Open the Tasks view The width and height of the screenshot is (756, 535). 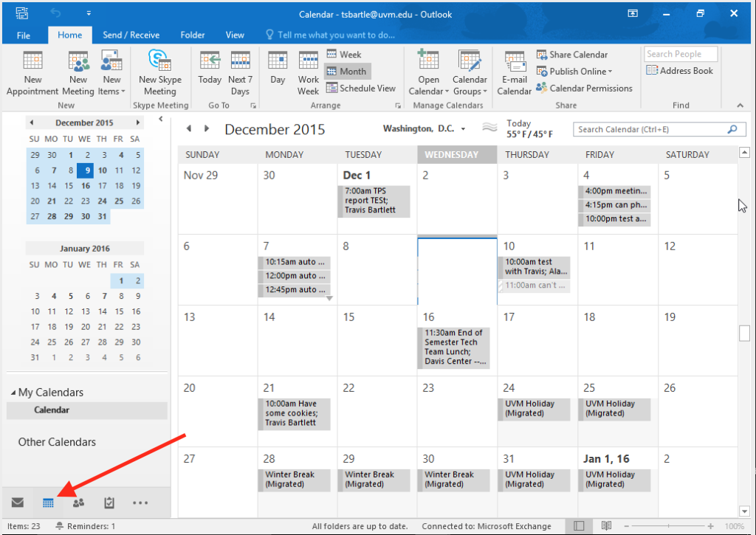tap(109, 502)
